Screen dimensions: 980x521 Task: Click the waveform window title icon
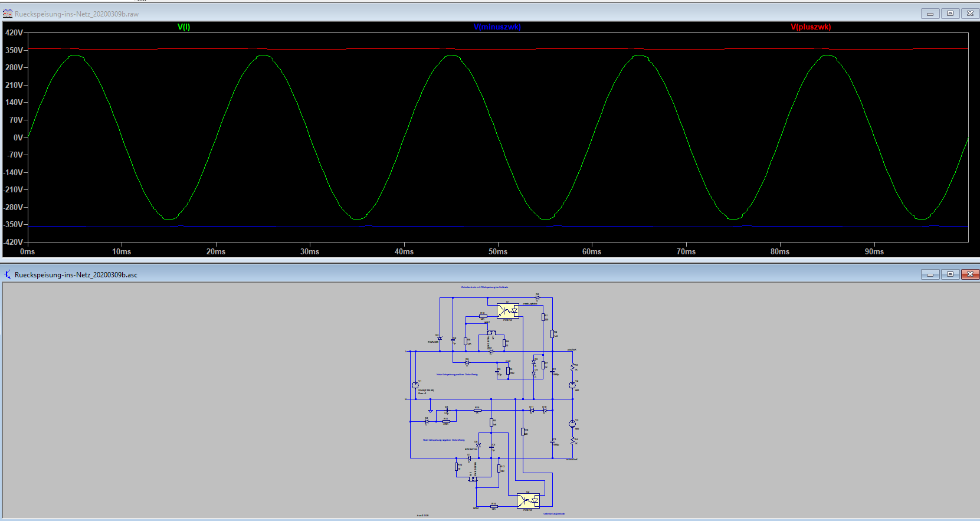8,14
